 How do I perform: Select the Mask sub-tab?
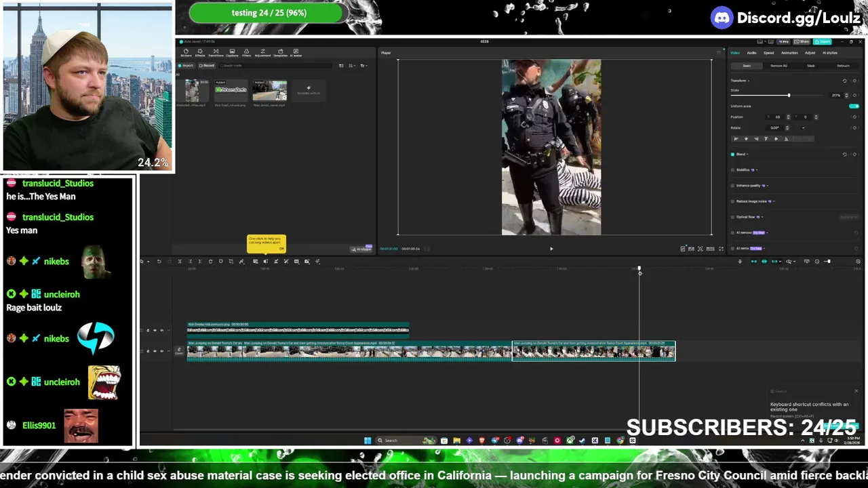pyautogui.click(x=811, y=66)
